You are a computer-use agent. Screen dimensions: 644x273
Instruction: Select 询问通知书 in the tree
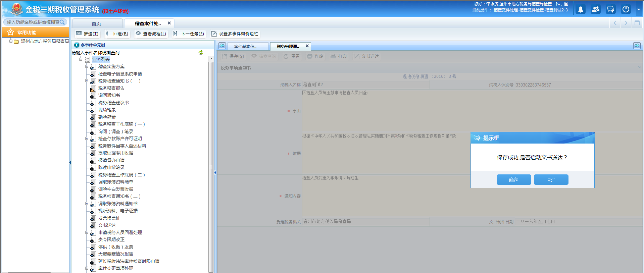(109, 95)
